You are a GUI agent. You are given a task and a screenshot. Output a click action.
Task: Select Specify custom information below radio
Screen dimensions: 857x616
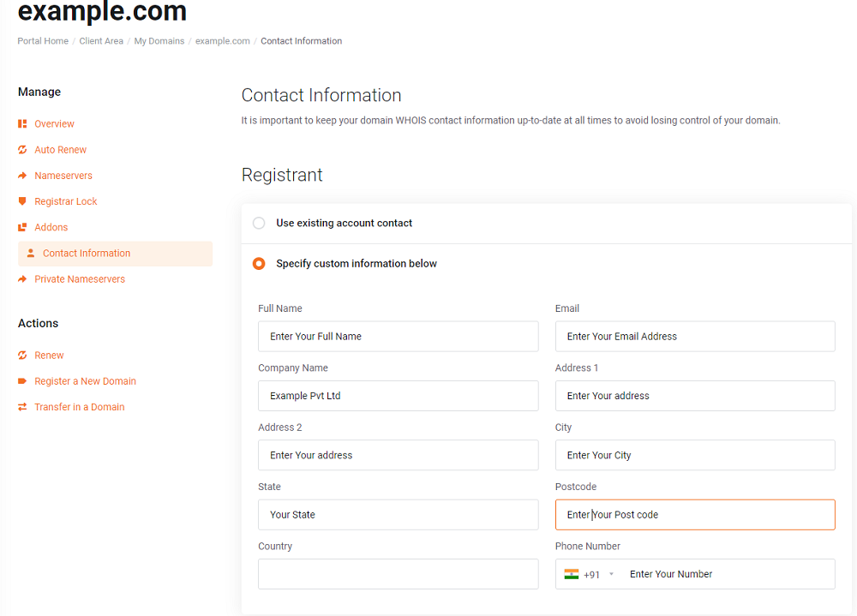click(x=259, y=264)
